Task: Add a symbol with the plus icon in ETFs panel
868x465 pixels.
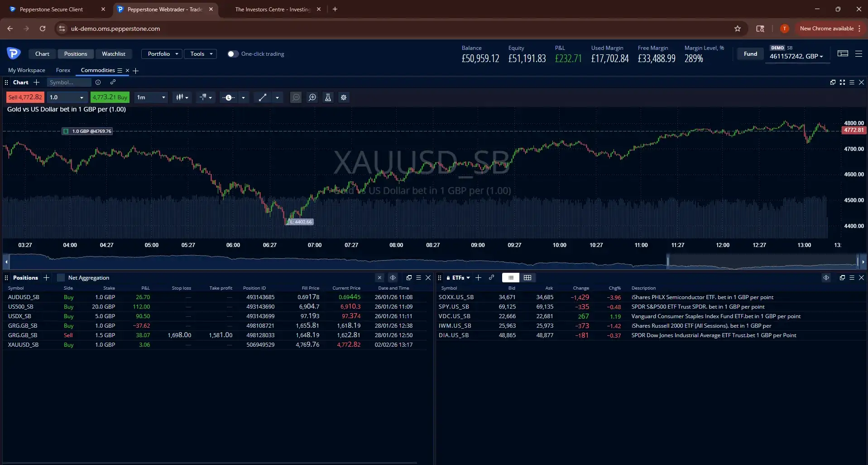Action: pos(479,278)
